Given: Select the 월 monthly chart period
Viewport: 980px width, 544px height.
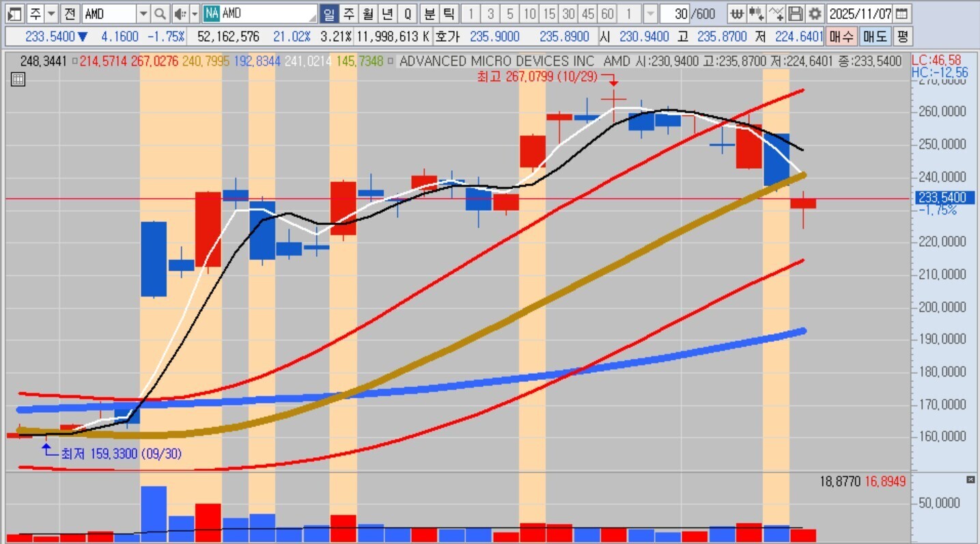Looking at the screenshot, I should pyautogui.click(x=368, y=13).
